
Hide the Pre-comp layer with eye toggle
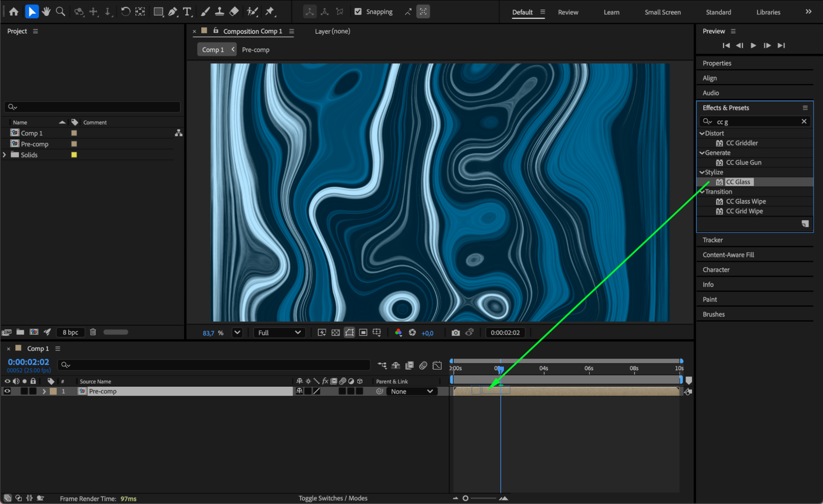tap(7, 391)
